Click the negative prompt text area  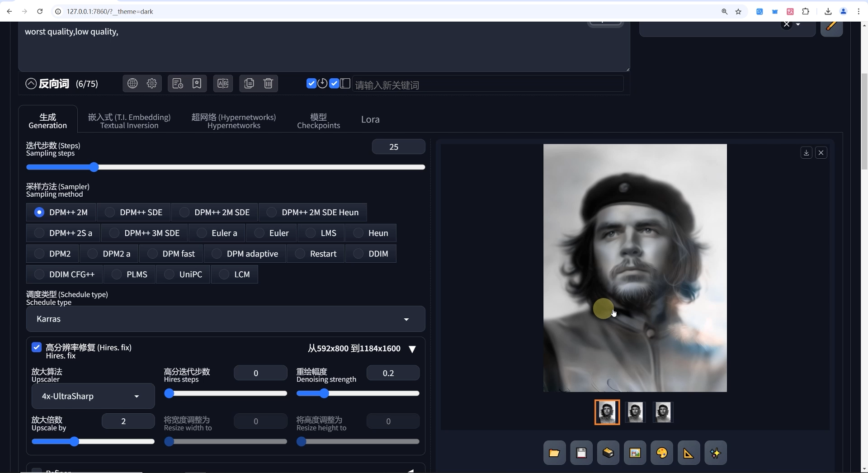coord(324,47)
